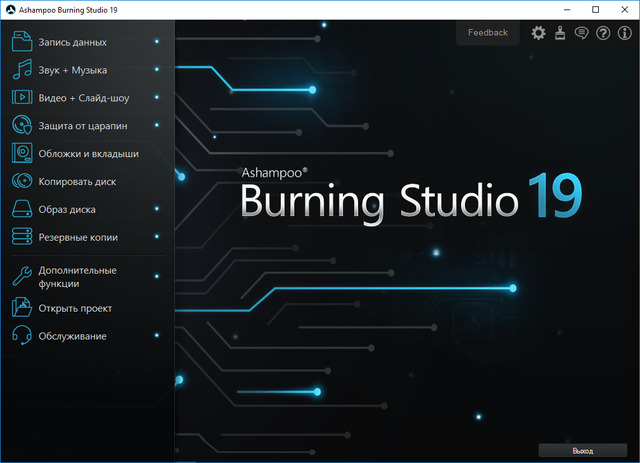Select the Открыть проект menu entry
The width and height of the screenshot is (640, 463).
[x=75, y=308]
